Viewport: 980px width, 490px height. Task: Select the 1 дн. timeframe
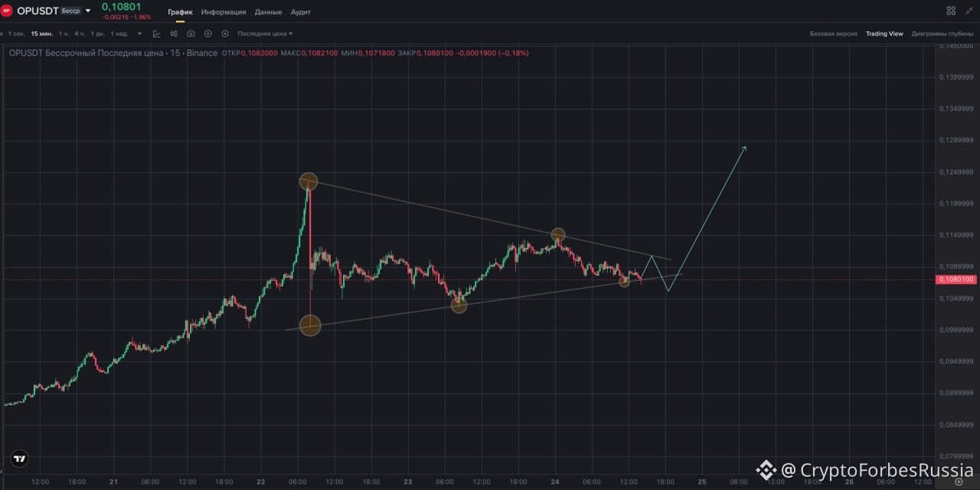point(98,34)
